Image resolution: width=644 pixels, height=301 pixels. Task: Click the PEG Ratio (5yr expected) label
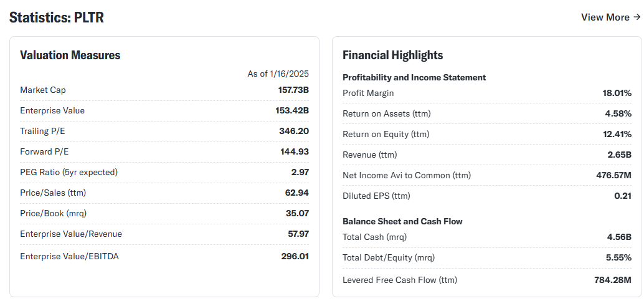(x=69, y=172)
